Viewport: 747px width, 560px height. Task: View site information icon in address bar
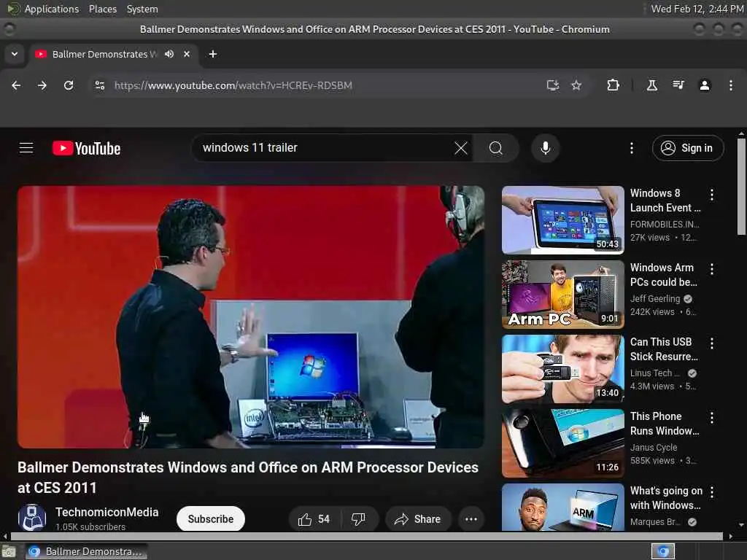(99, 85)
